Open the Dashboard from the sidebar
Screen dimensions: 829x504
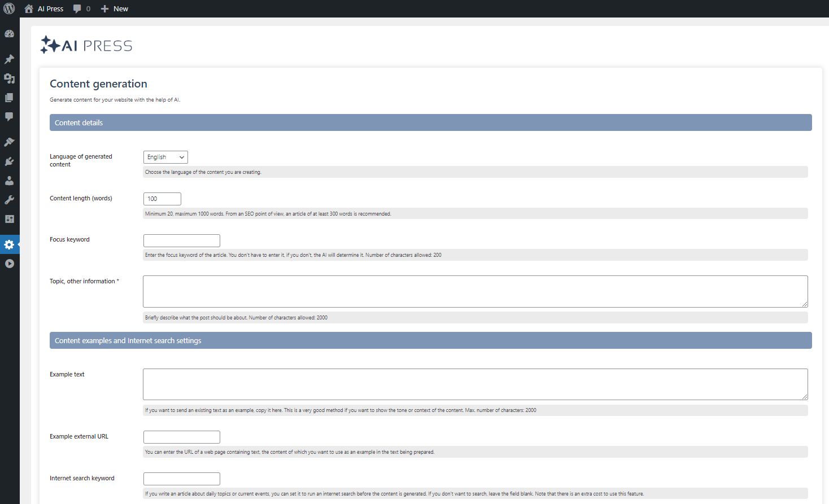pos(9,34)
